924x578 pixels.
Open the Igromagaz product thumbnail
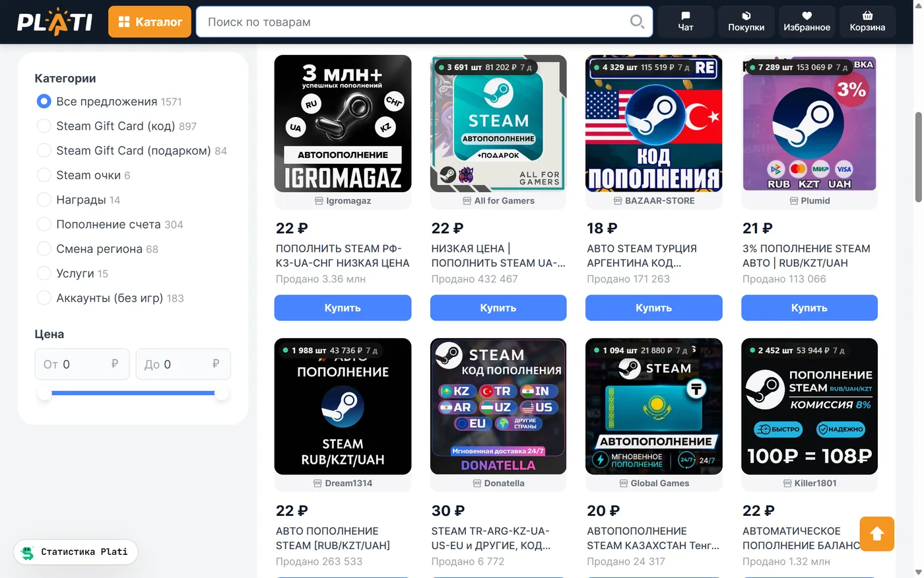point(343,124)
